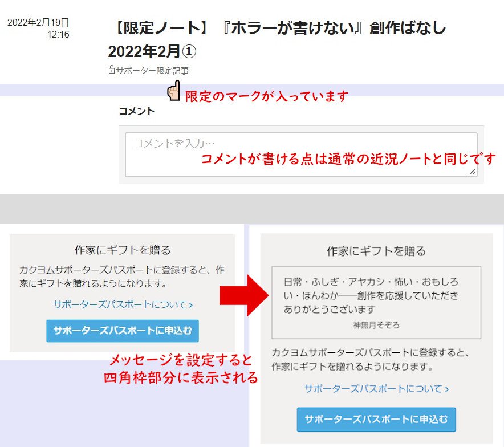This screenshot has width=504, height=447.
Task: Focus the コメントを入力 text field
Action: (x=301, y=155)
